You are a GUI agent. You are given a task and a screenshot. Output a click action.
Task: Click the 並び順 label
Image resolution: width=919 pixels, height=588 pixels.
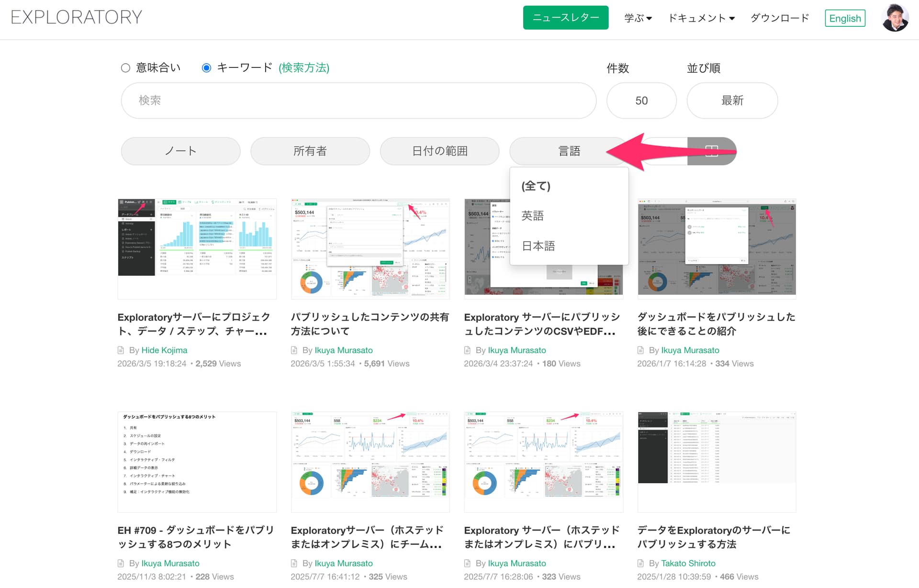click(704, 68)
